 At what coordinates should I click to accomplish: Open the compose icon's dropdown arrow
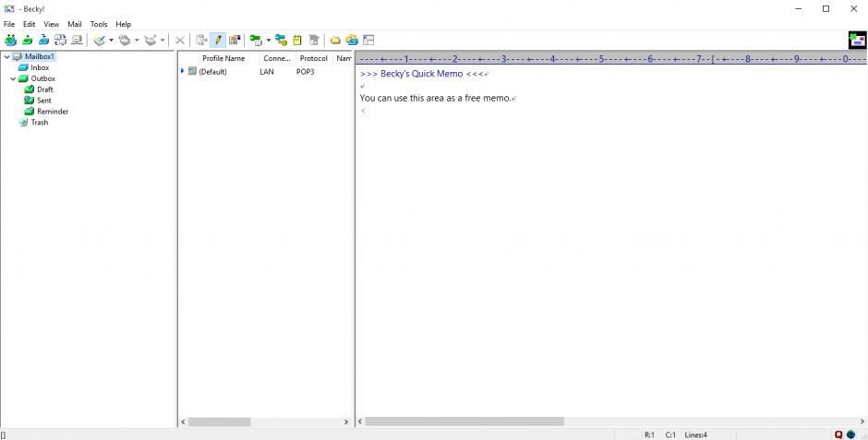111,40
